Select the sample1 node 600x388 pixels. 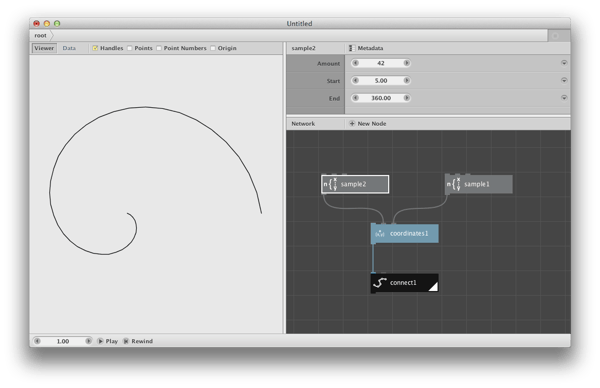coord(479,184)
